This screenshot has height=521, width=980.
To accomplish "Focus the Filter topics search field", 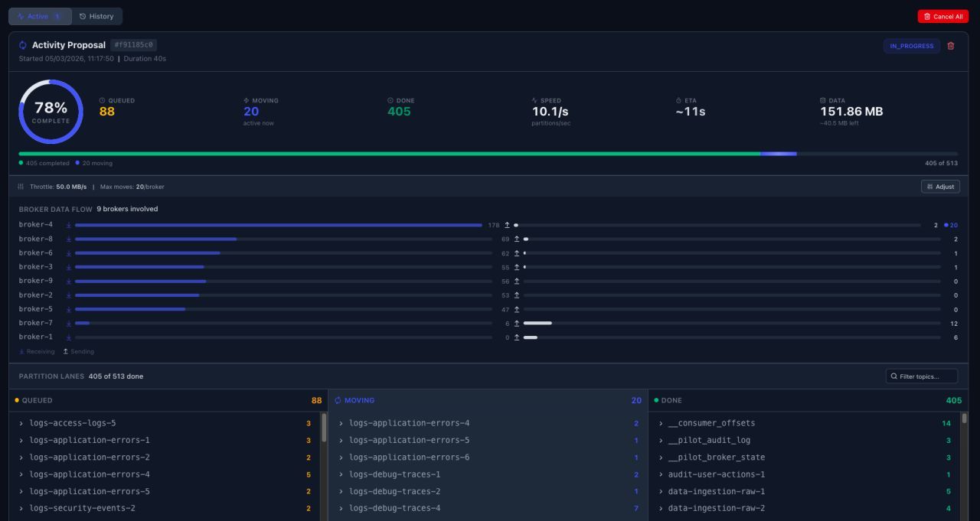I will [x=923, y=376].
